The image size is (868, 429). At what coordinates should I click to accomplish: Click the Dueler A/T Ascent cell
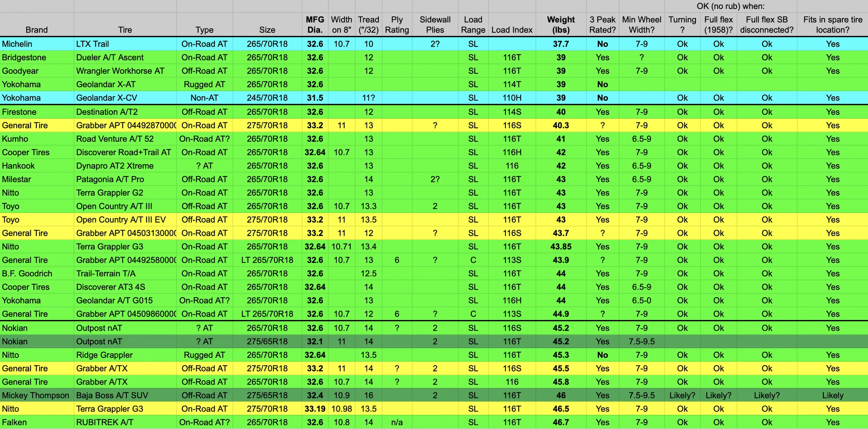[125, 57]
